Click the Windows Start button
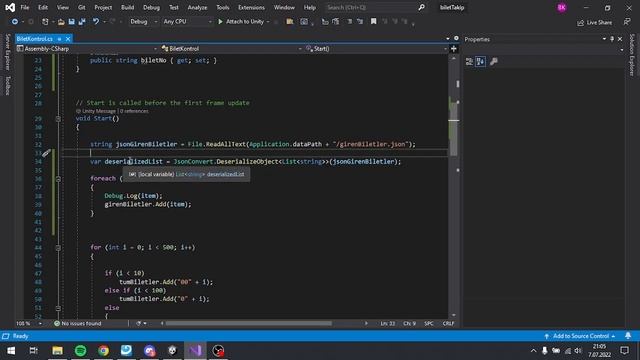 [x=11, y=351]
